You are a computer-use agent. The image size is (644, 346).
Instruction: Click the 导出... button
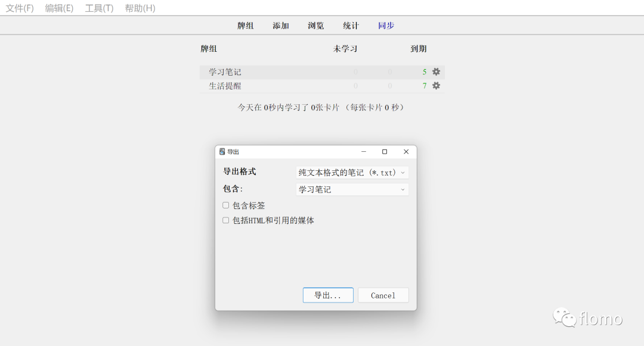coord(328,295)
